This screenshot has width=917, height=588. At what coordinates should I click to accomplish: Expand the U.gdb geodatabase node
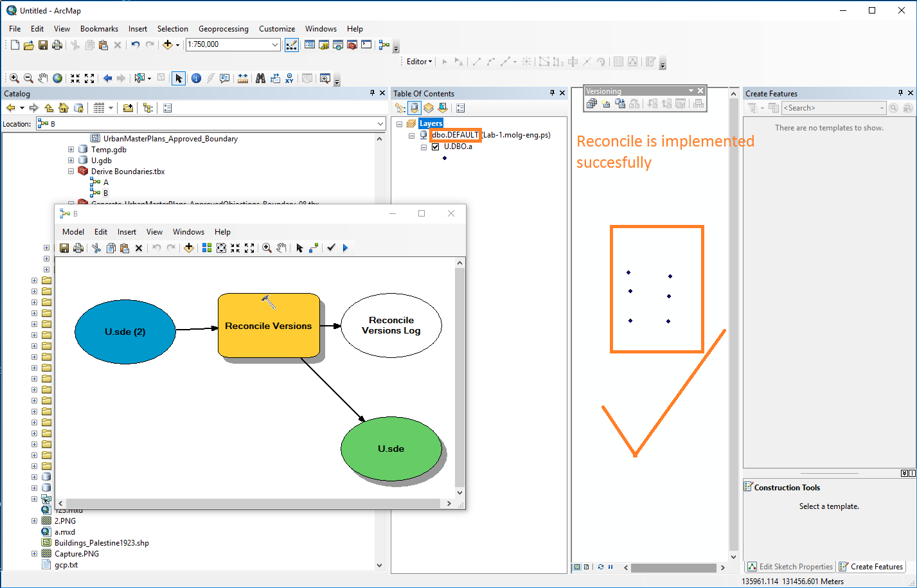pos(71,161)
